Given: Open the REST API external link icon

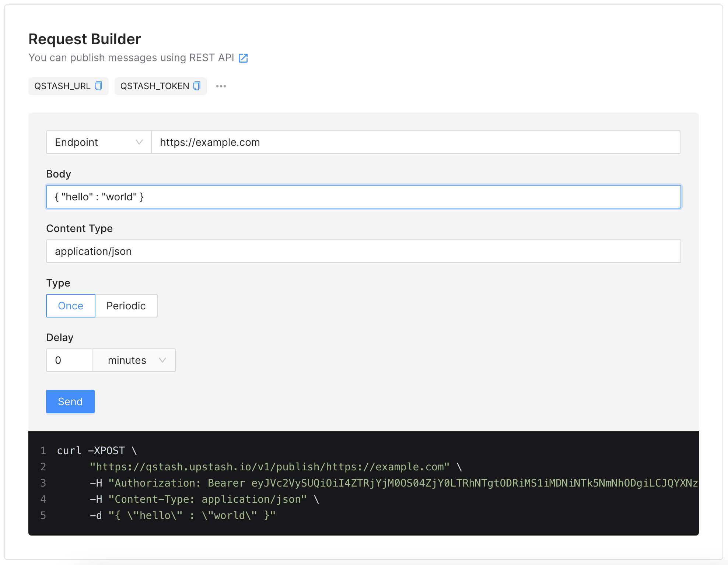Looking at the screenshot, I should tap(243, 58).
